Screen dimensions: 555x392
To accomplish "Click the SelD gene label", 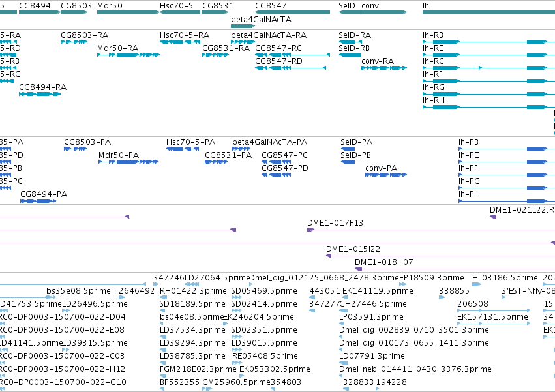I will [x=347, y=6].
